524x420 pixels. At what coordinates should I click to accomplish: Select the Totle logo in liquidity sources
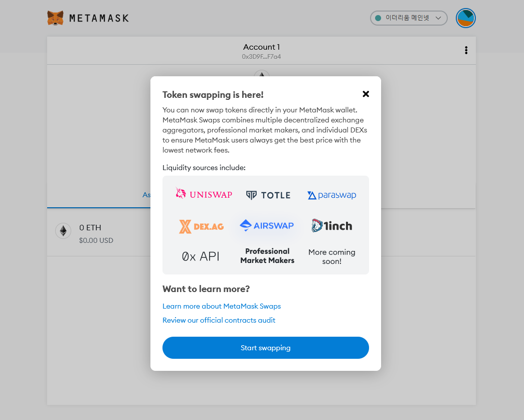coord(268,195)
